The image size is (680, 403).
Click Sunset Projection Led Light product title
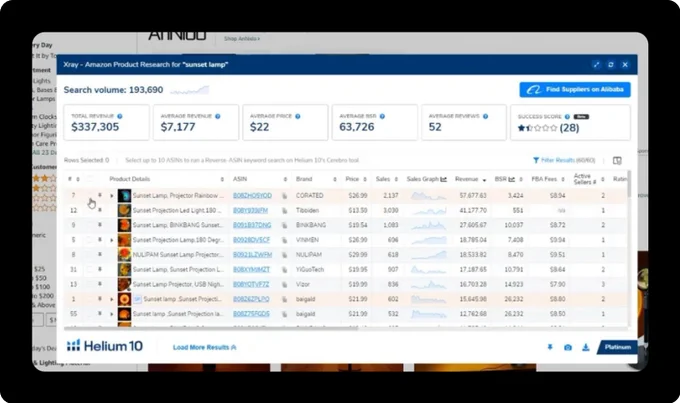tap(177, 210)
